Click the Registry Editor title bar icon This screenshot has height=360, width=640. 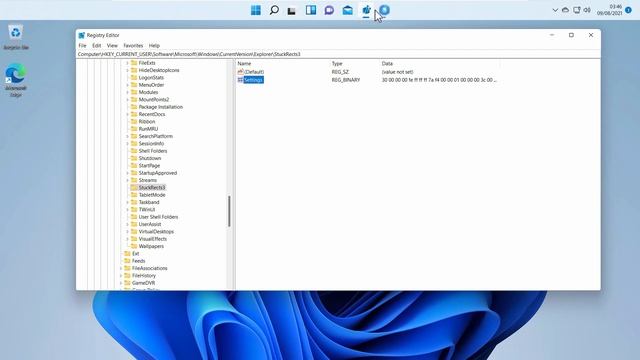pos(82,35)
